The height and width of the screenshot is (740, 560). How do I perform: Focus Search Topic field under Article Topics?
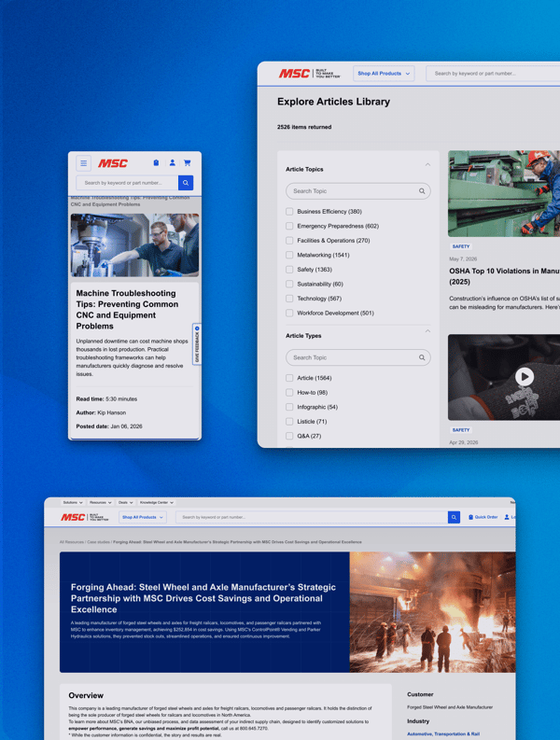tap(357, 191)
